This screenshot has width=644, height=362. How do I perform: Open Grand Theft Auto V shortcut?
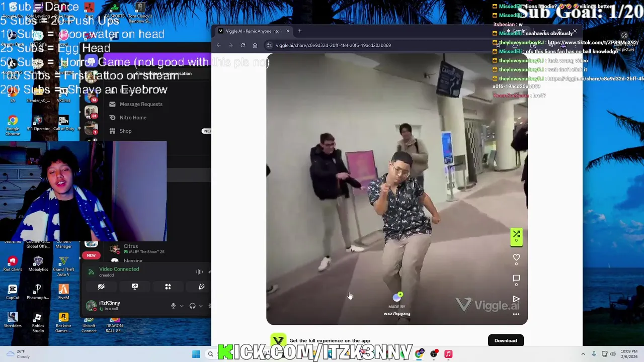[63, 266]
